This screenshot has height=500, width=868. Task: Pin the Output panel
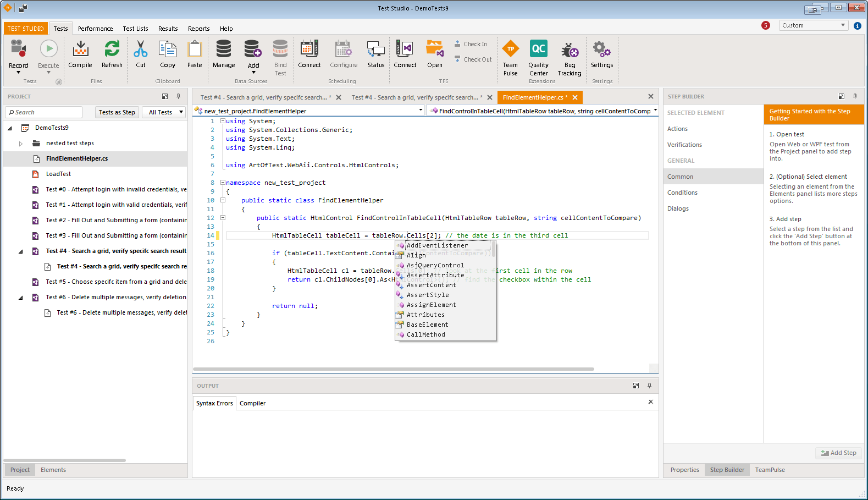click(x=649, y=386)
